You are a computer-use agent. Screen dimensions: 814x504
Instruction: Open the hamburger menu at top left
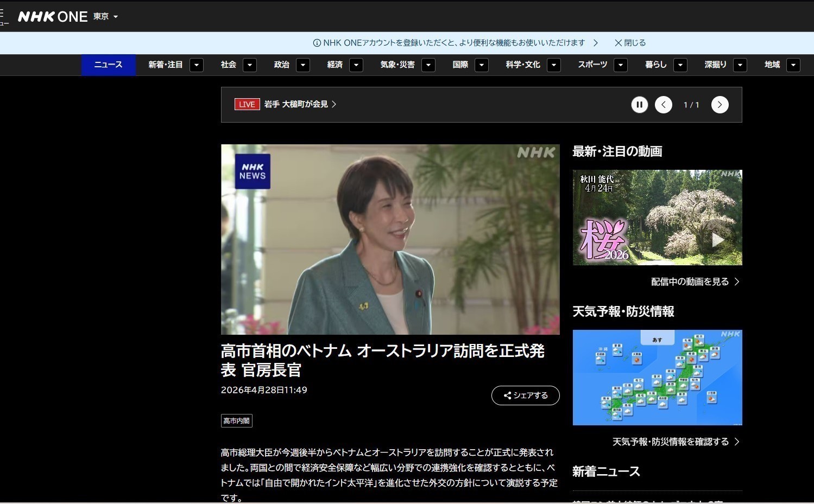point(3,17)
